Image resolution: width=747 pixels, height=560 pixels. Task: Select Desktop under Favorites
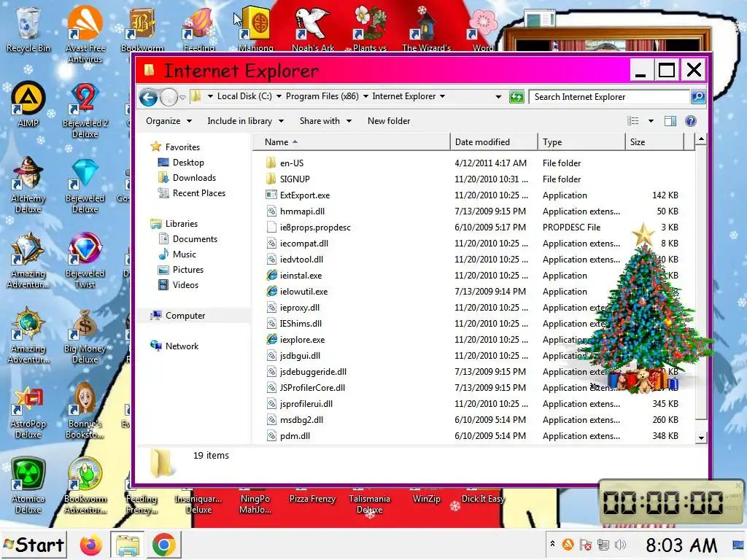tap(188, 163)
